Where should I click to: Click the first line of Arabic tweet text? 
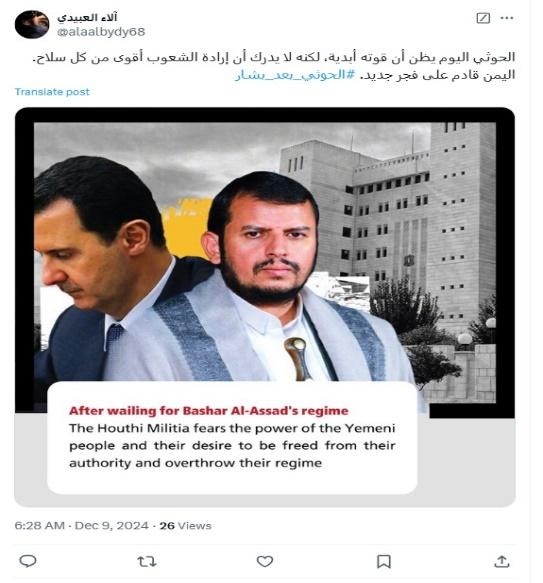tap(274, 57)
